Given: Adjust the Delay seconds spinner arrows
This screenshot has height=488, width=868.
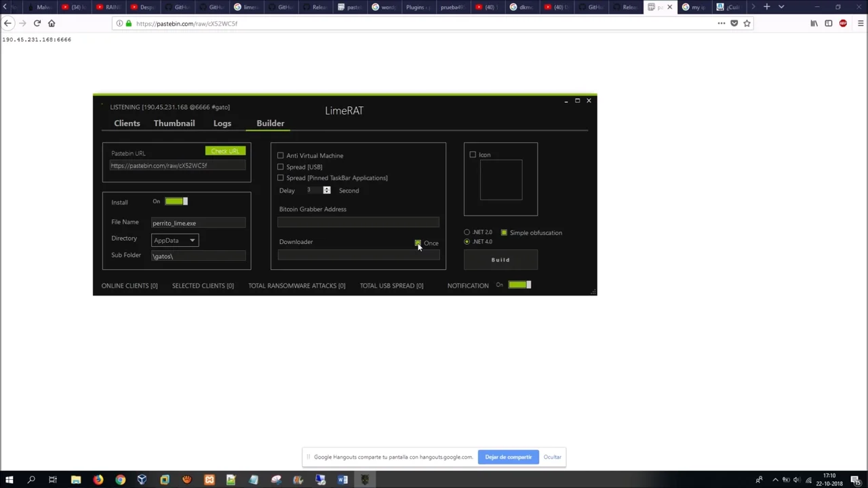Looking at the screenshot, I should click(326, 190).
